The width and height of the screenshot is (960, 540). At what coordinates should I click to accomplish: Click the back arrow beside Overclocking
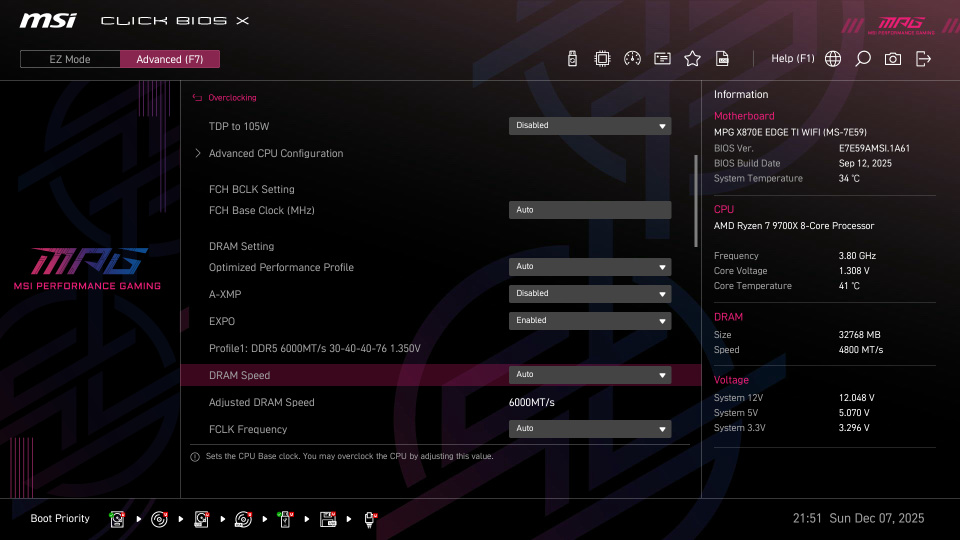pos(197,97)
